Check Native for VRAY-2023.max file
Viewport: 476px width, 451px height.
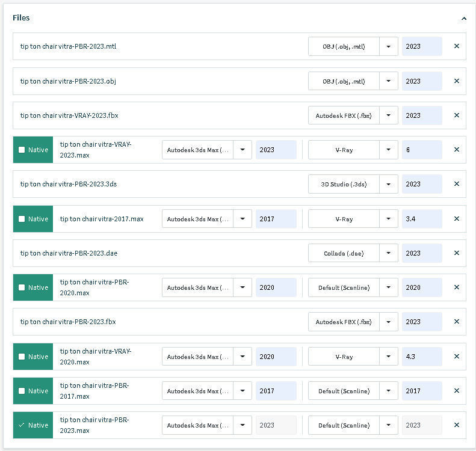pos(22,150)
